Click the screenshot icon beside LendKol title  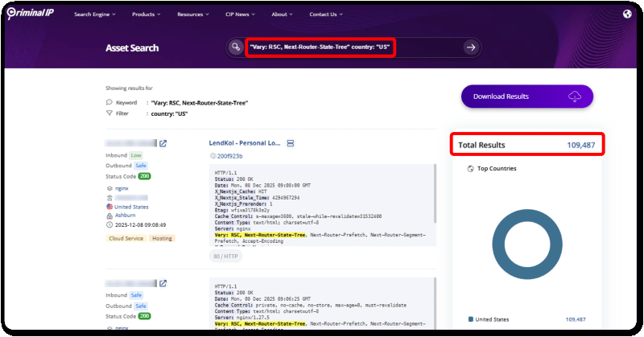(x=291, y=143)
